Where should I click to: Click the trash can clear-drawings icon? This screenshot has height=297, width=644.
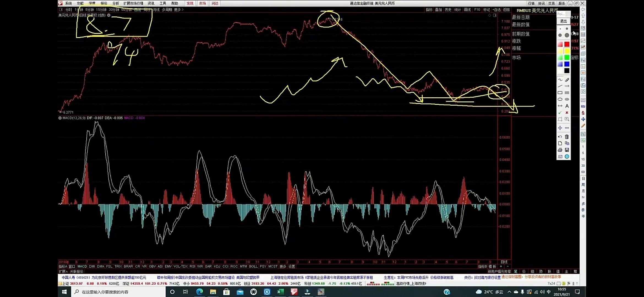[x=567, y=137]
